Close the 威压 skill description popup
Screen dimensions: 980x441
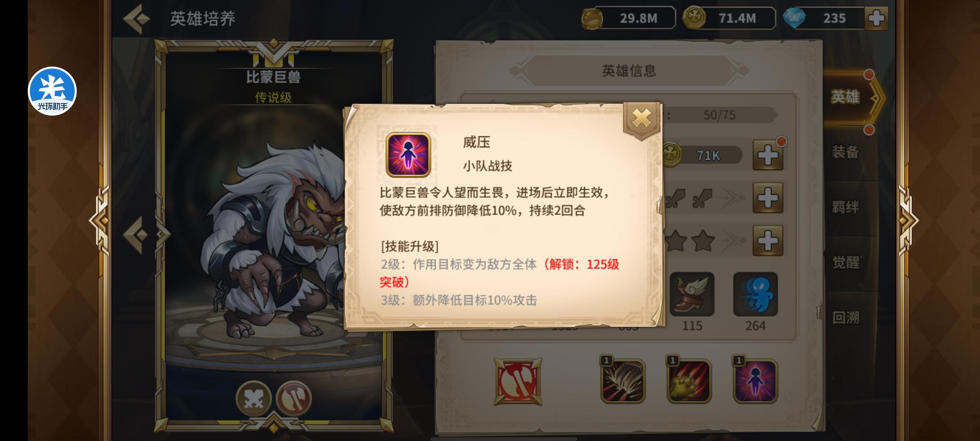click(641, 119)
